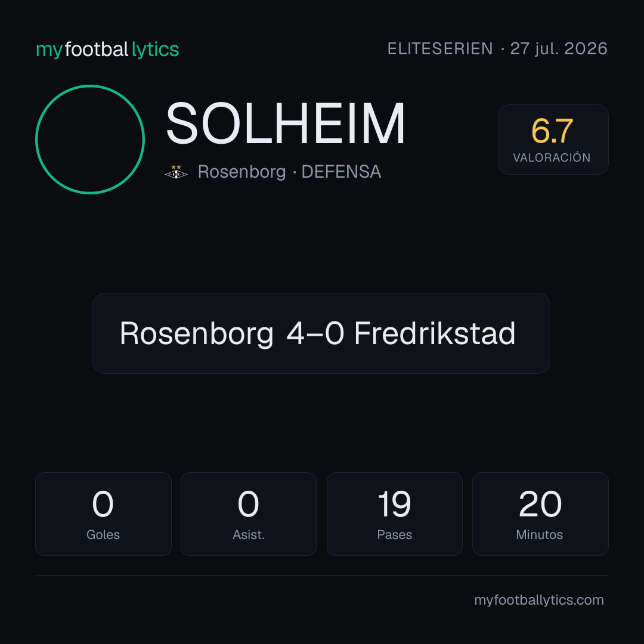Click the ELITESERIEN competition label
This screenshot has height=644, width=644.
tap(440, 49)
